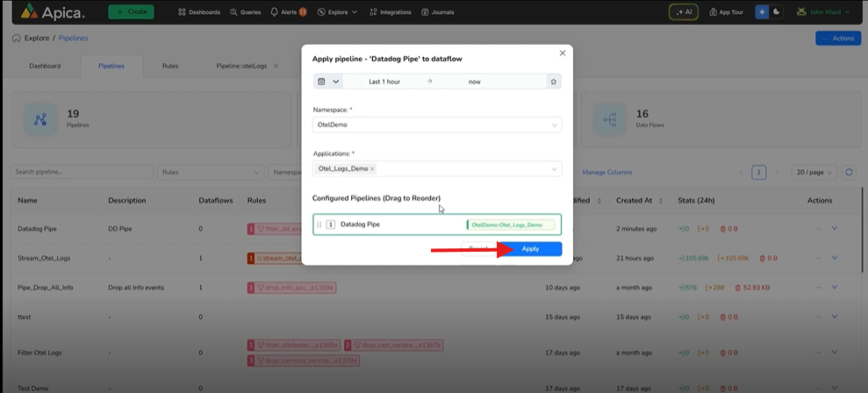This screenshot has height=393, width=868.
Task: Click the Apply button in dialog
Action: 530,249
